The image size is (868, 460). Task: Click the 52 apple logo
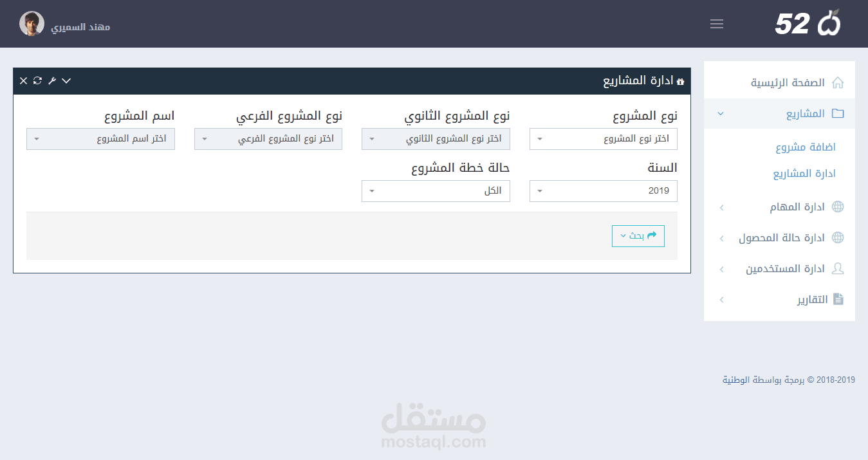click(808, 23)
